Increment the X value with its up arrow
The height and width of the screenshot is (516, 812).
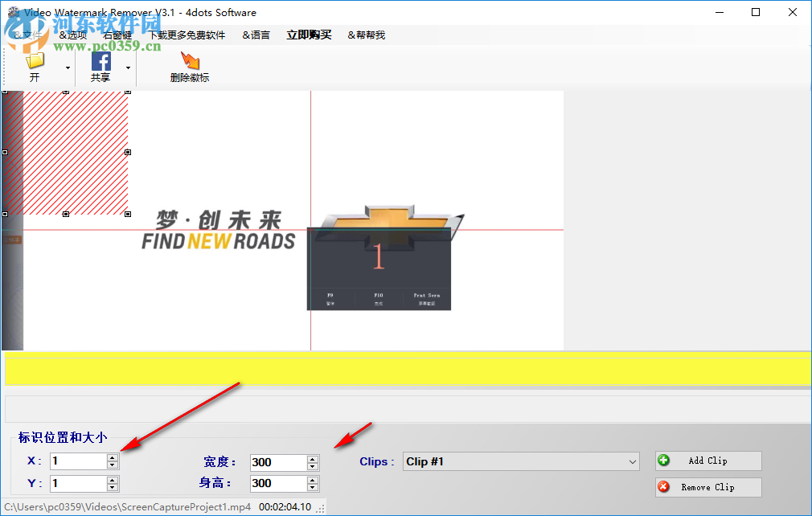113,457
